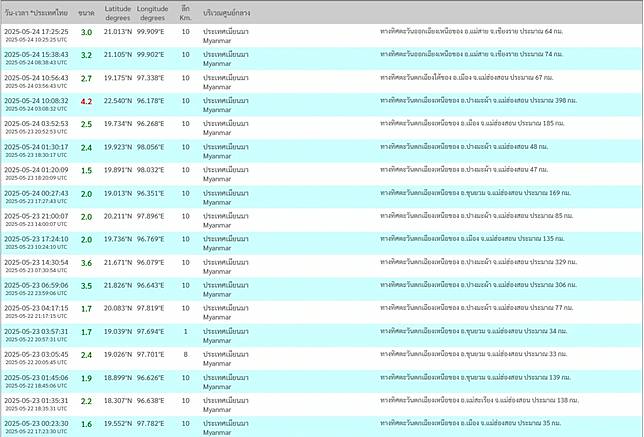Click the depth value 8 km
Image resolution: width=644 pixels, height=437 pixels.
[185, 354]
